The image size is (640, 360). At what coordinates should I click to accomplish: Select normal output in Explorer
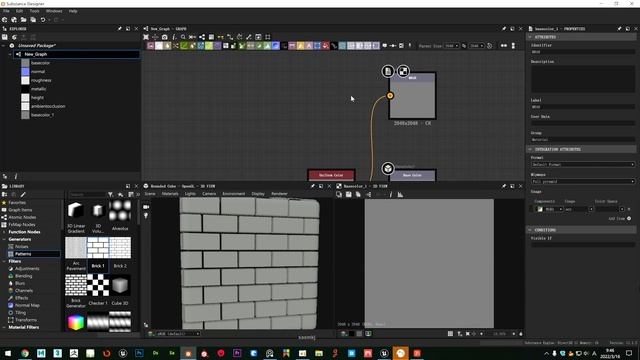38,71
